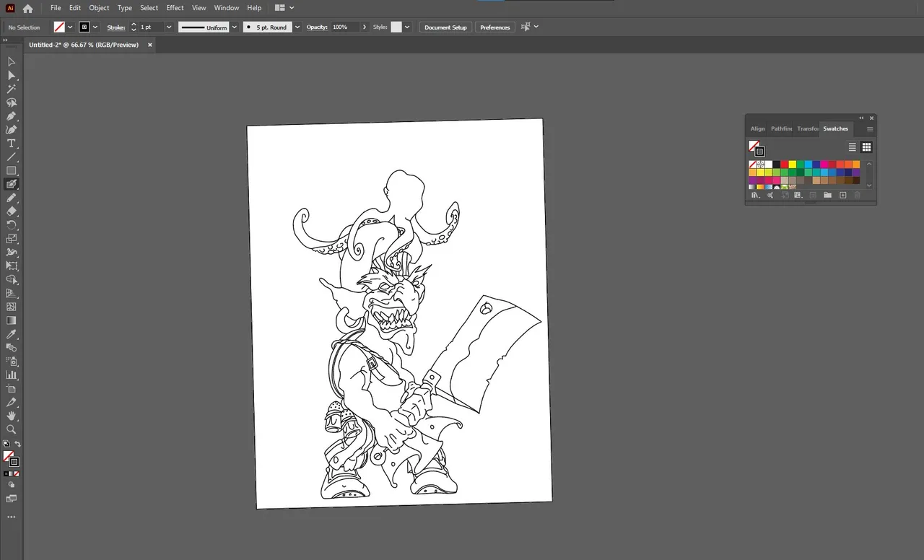The width and height of the screenshot is (924, 560).
Task: Open the Effect menu
Action: coord(175,8)
